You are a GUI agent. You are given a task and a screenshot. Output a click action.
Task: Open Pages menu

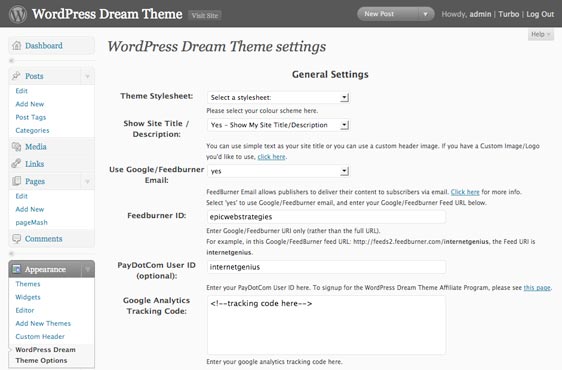click(x=35, y=181)
